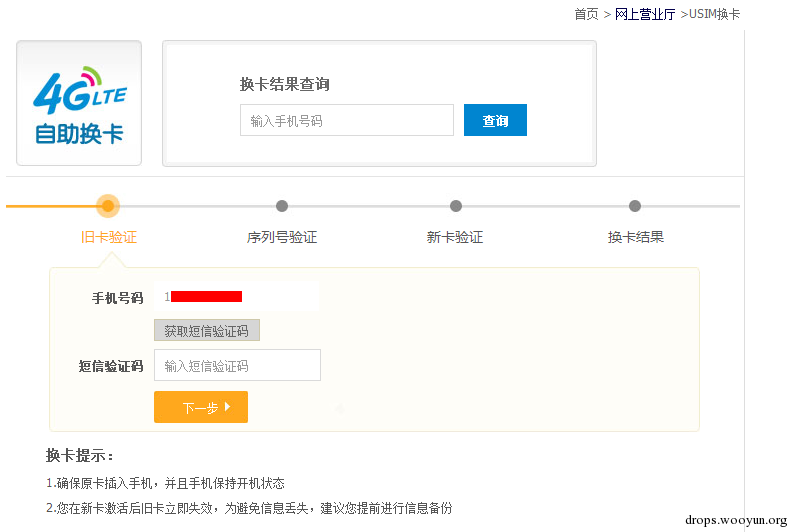
Task: Click the arrow icon on 下一步 button
Action: point(228,406)
